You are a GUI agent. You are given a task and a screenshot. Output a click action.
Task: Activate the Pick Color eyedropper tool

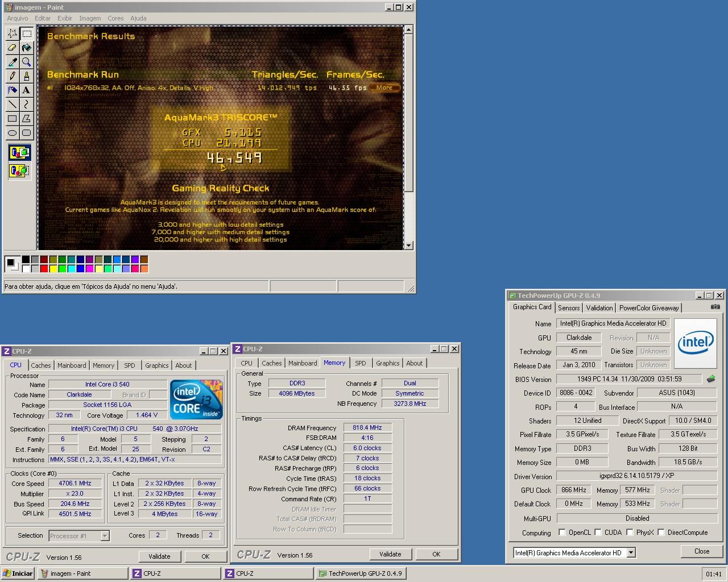12,62
